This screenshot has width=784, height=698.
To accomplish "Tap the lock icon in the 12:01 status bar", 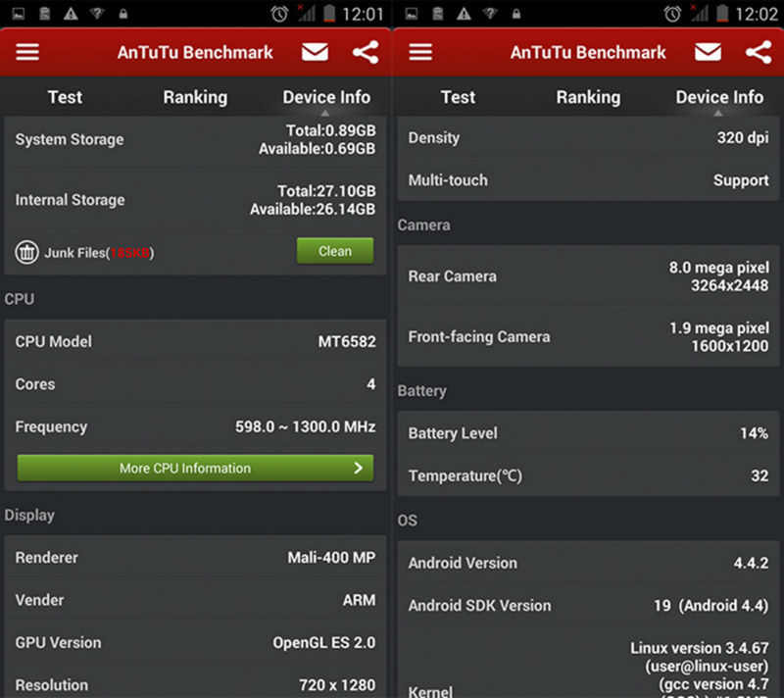I will [123, 14].
